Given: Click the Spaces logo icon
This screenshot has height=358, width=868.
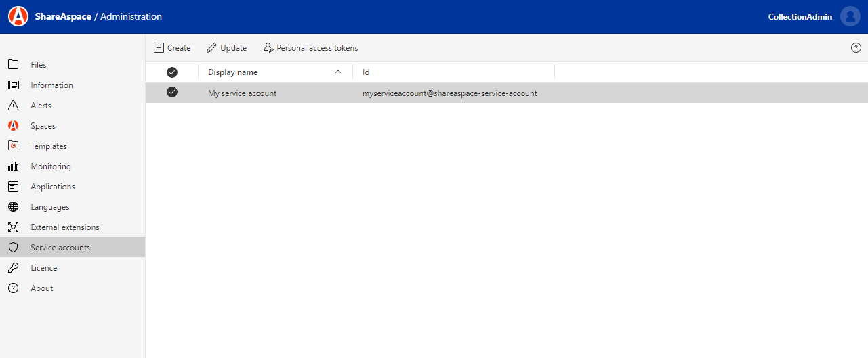Looking at the screenshot, I should (x=13, y=126).
